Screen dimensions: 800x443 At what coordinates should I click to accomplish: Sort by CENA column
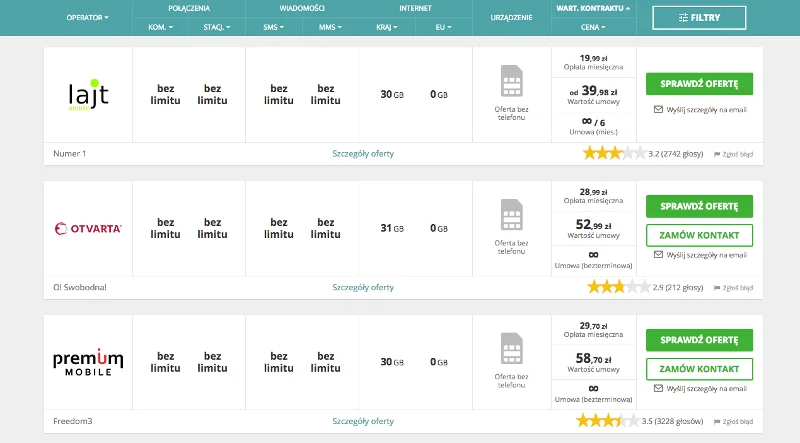click(593, 27)
